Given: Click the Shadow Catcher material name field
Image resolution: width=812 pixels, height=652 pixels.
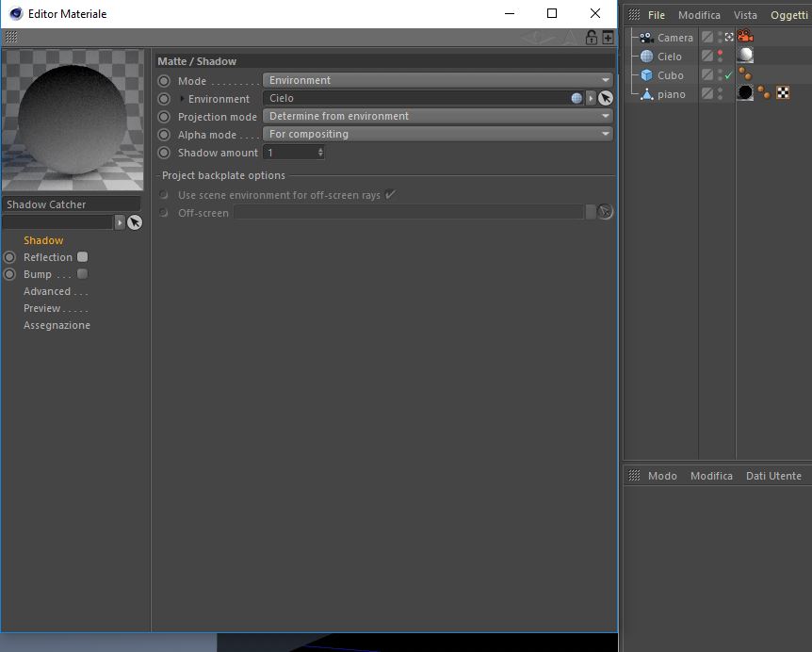Looking at the screenshot, I should pos(72,204).
